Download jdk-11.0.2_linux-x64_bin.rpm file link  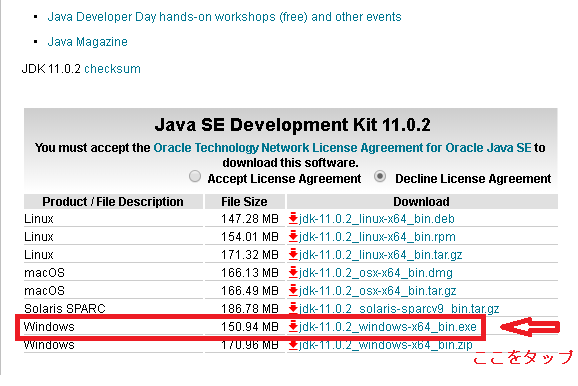pos(377,237)
